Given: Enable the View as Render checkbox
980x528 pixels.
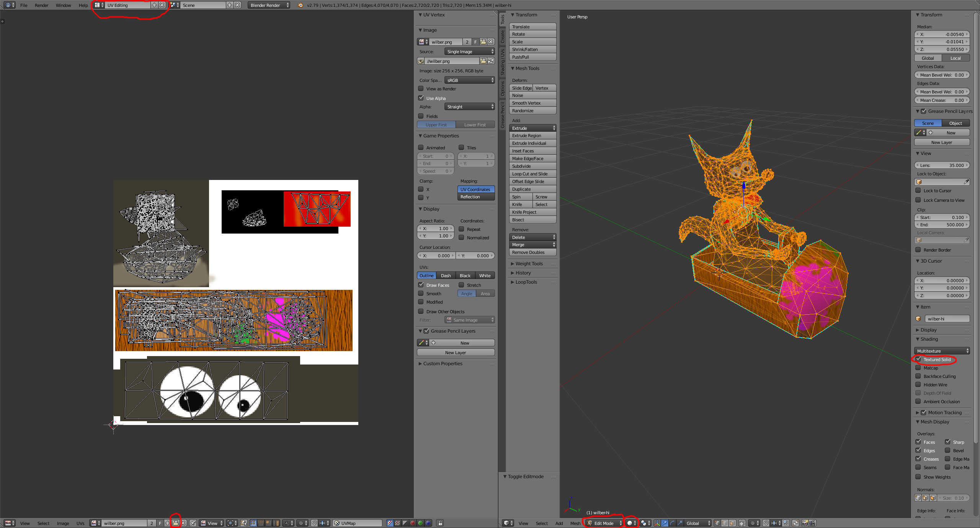Looking at the screenshot, I should tap(421, 89).
